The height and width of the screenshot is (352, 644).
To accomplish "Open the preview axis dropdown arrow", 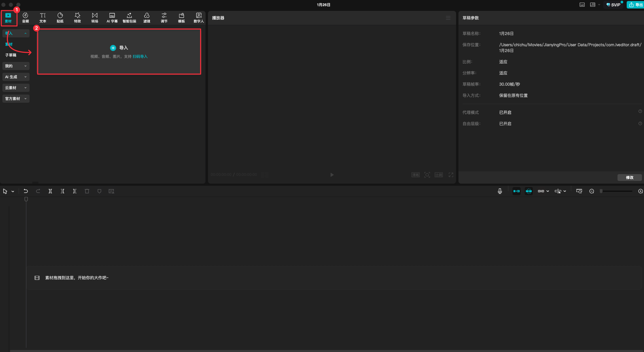I will (x=565, y=191).
